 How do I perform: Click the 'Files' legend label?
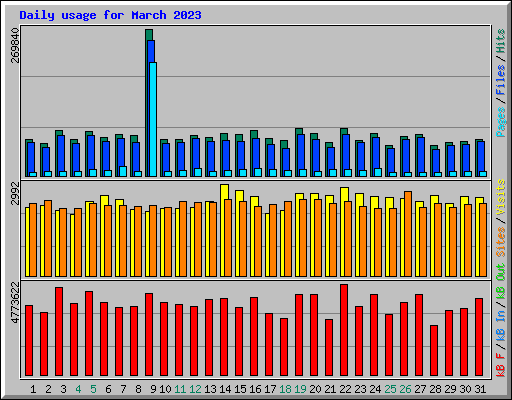pos(501,80)
